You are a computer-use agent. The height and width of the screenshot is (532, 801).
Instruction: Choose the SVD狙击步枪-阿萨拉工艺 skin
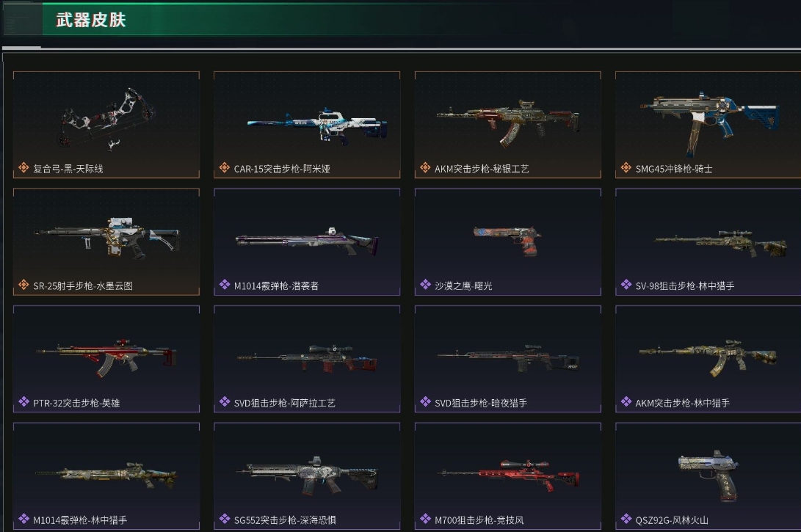(307, 359)
